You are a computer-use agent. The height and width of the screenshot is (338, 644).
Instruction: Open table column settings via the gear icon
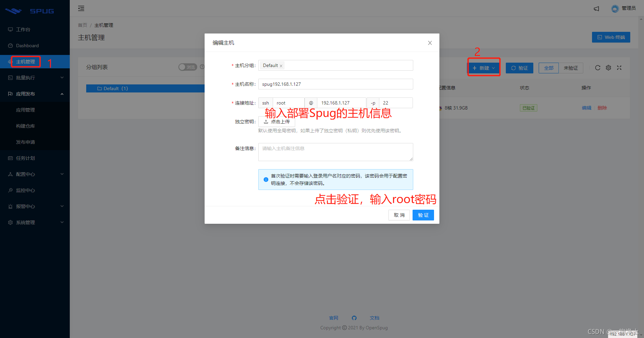(x=608, y=68)
